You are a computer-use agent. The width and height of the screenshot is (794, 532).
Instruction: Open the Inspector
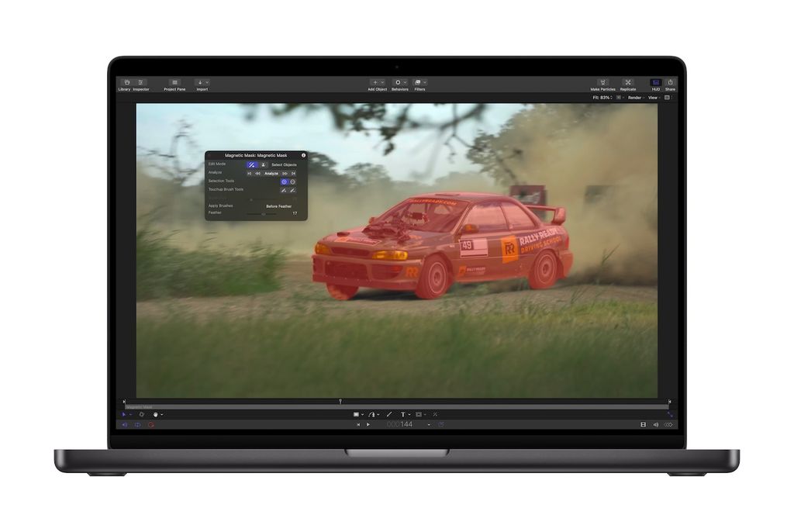(140, 83)
